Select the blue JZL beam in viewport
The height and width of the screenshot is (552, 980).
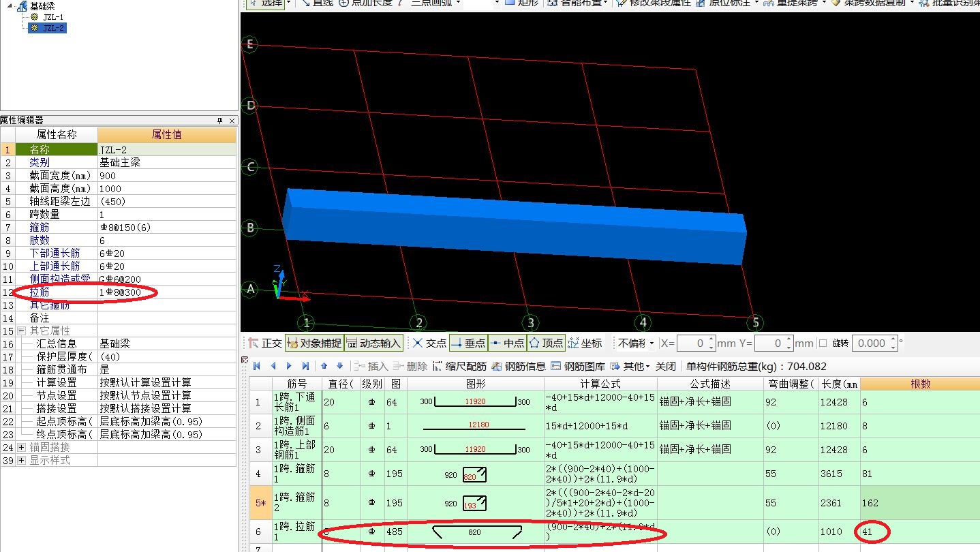tap(515, 227)
